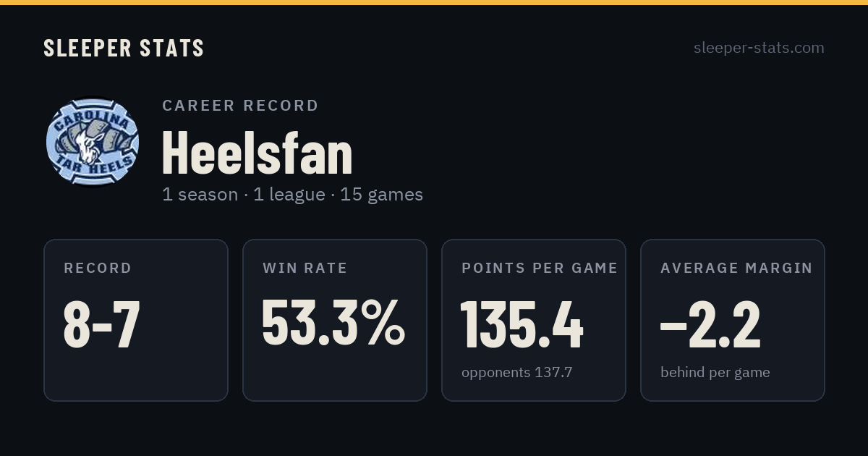Click the WIN RATE card label
The height and width of the screenshot is (456, 868).
click(x=305, y=268)
